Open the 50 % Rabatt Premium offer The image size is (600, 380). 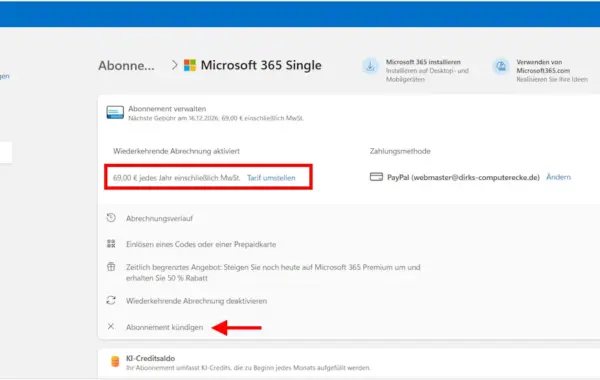(273, 272)
